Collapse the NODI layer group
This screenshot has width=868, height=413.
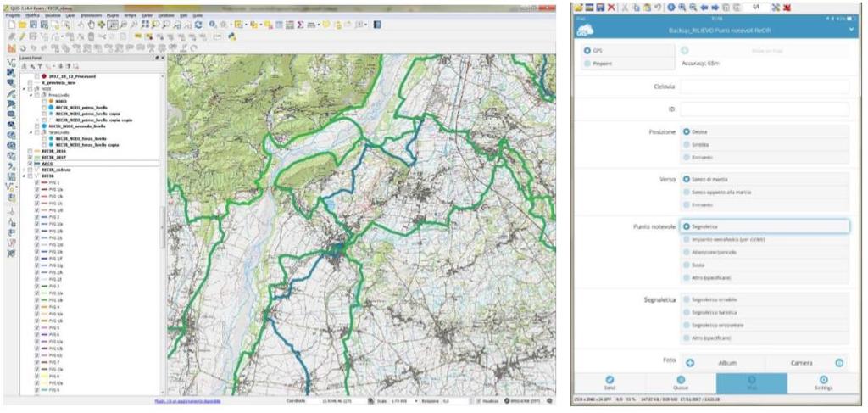24,88
